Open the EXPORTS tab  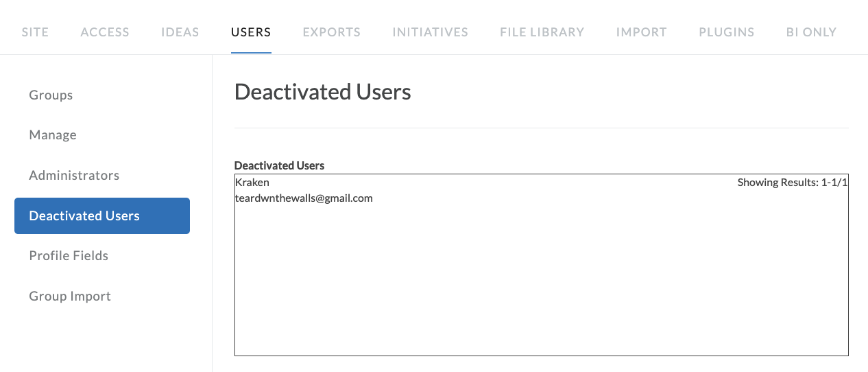(332, 32)
